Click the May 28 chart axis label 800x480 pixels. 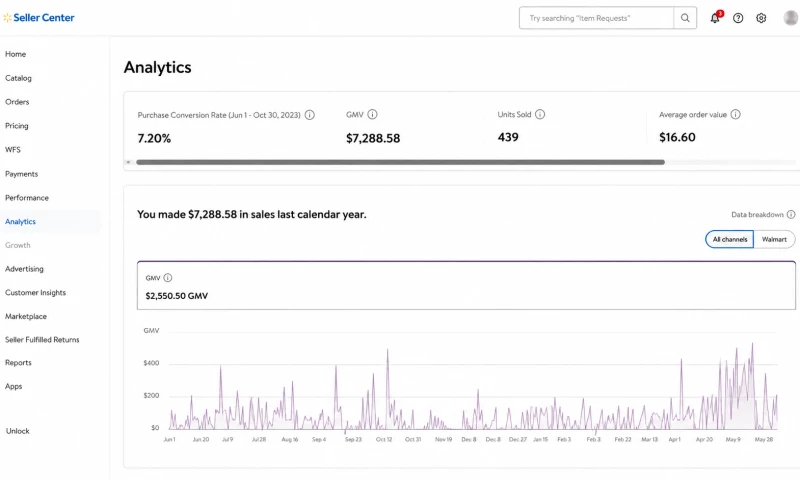coord(763,439)
